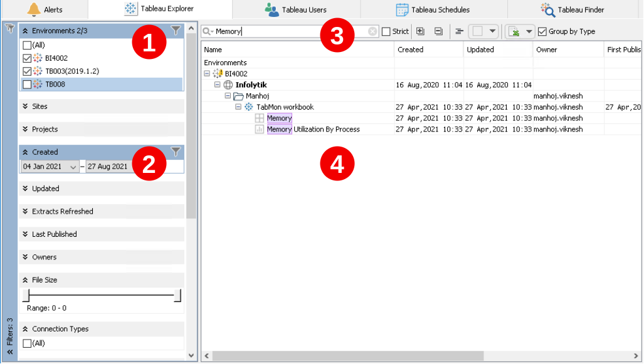Viewport: 644px width, 364px height.
Task: Open the export dropdown arrow
Action: coord(529,31)
